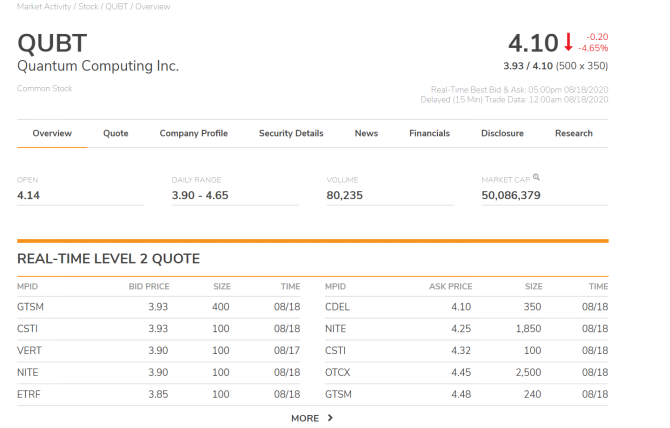Click the ask price 4.45
Screen dimensions: 670x428
pyautogui.click(x=461, y=372)
